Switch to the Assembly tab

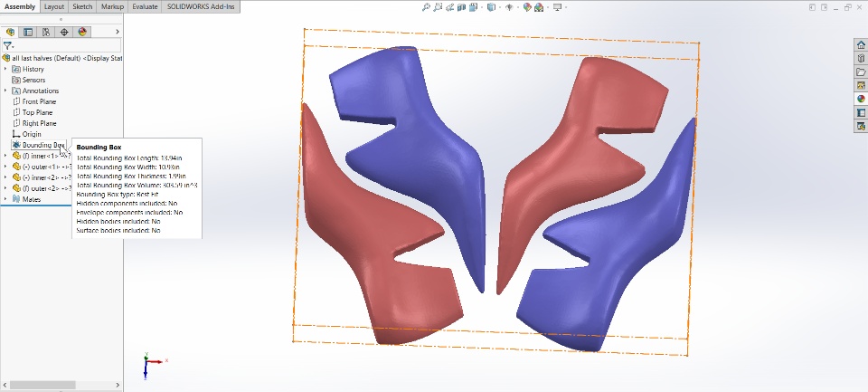pyautogui.click(x=20, y=6)
